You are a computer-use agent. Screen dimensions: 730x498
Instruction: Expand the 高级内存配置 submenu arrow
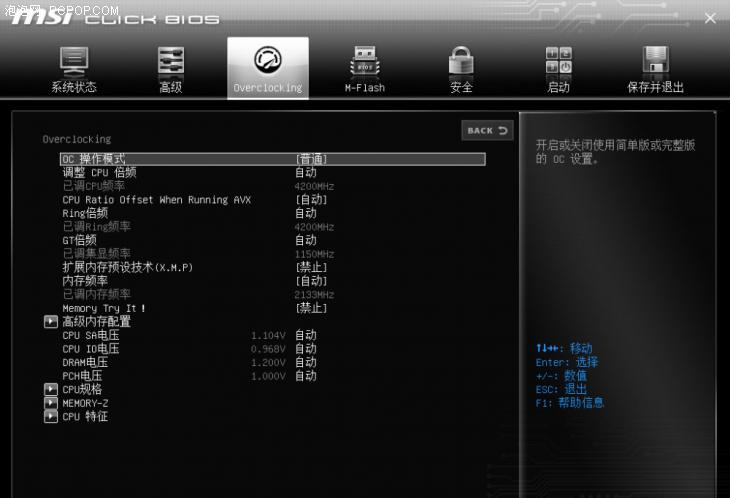[x=51, y=322]
